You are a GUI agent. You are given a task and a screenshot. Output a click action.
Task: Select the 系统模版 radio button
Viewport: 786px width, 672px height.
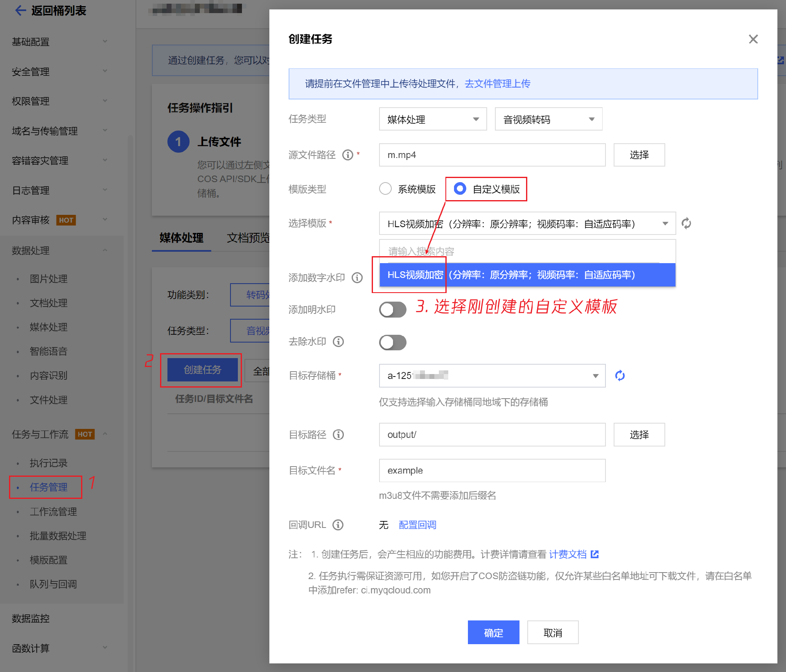click(x=385, y=189)
